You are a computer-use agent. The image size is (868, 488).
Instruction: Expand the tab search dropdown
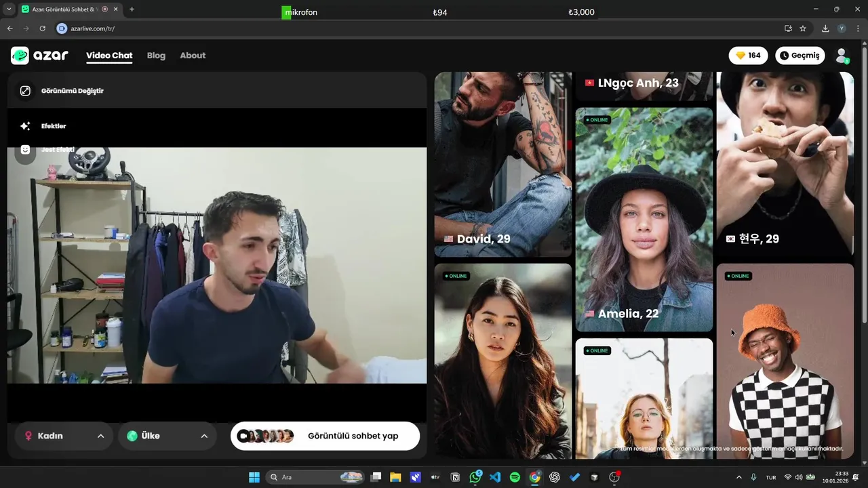point(8,9)
